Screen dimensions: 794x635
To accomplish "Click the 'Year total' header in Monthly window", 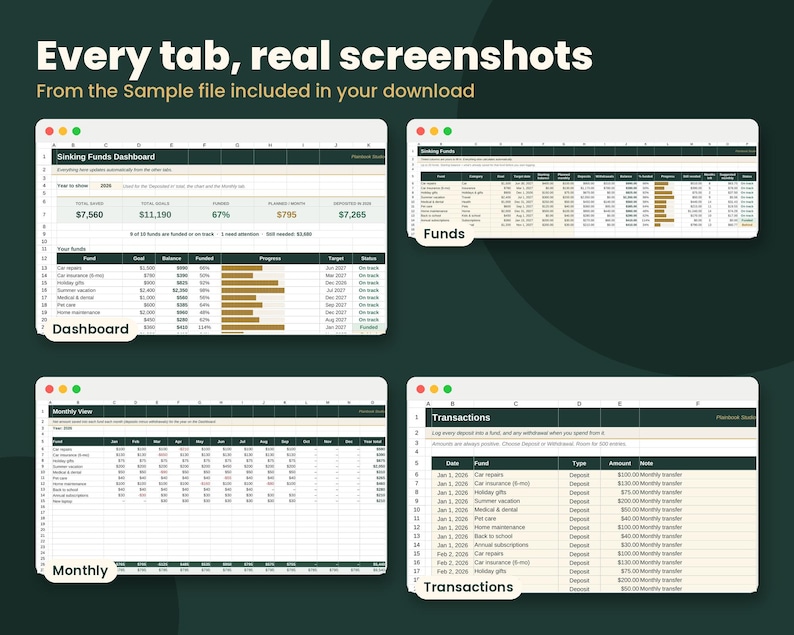I will 374,442.
